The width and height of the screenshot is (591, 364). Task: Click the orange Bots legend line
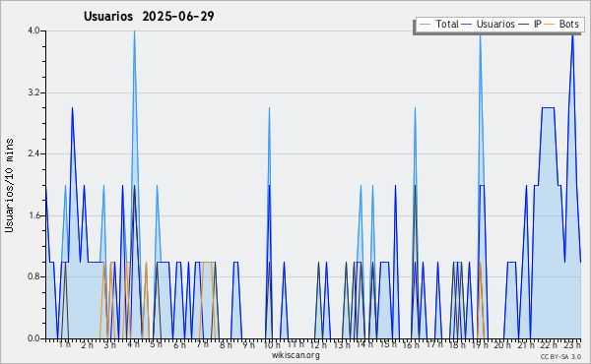550,24
